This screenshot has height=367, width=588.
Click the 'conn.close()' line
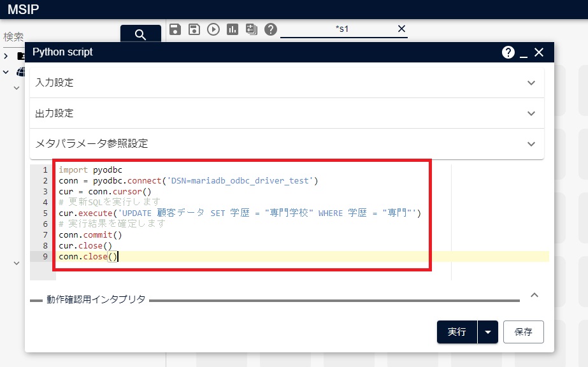tap(88, 256)
